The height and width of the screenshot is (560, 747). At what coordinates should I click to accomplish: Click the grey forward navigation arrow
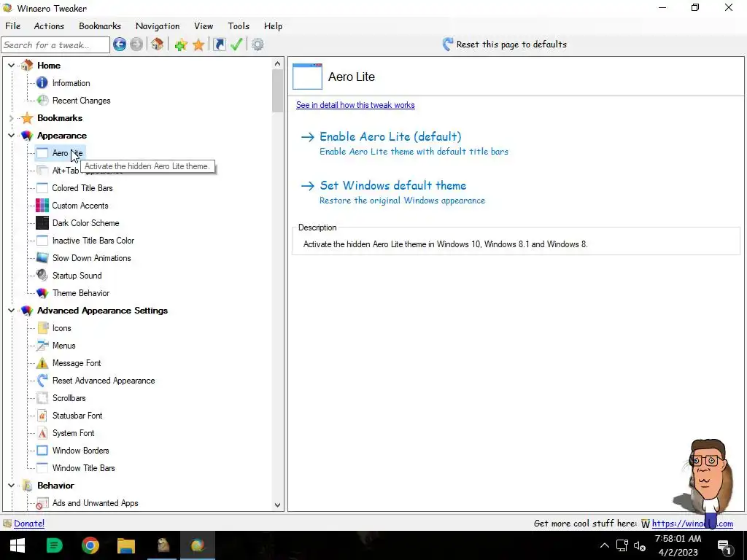(x=136, y=44)
